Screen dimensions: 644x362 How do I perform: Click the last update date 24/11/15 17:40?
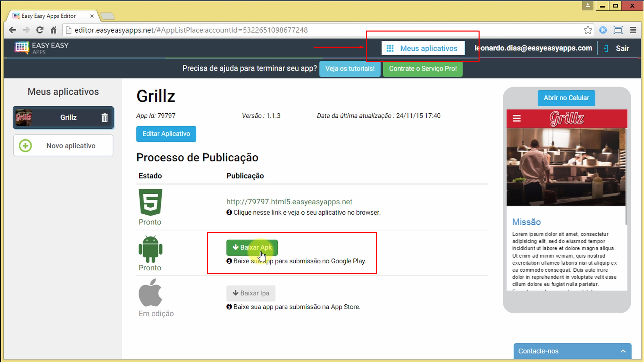[x=418, y=116]
